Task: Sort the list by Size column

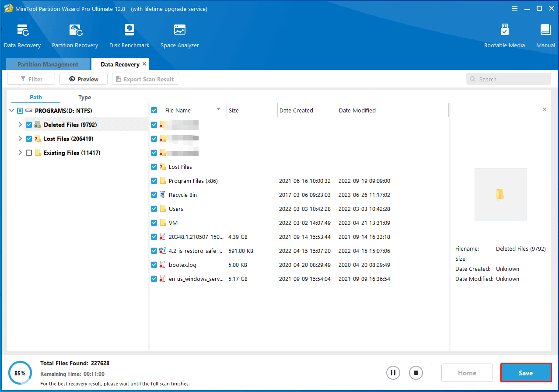Action: point(252,110)
